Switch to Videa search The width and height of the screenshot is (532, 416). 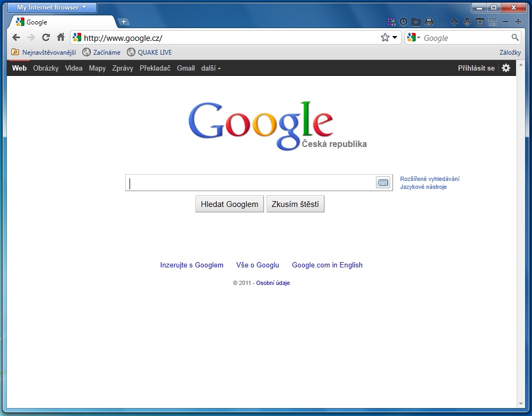(x=74, y=68)
